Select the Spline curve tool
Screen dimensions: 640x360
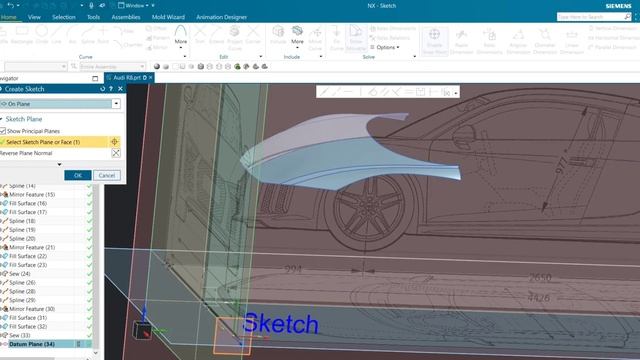(x=88, y=35)
